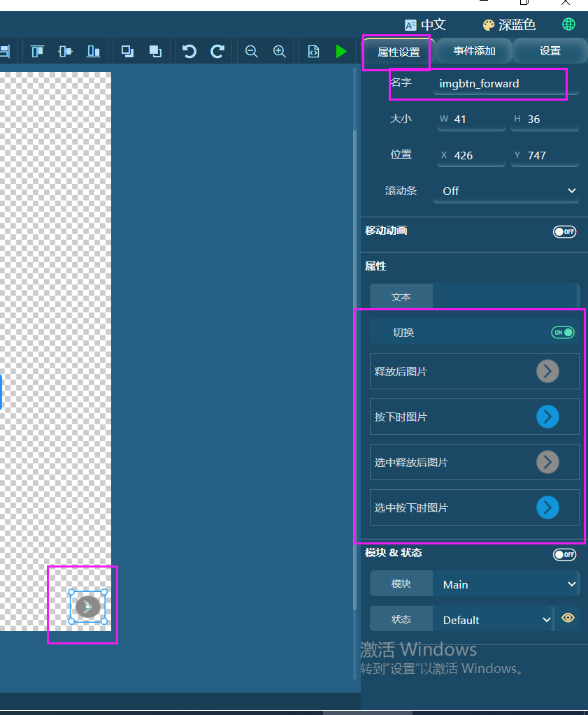Click the width field W 41
The image size is (588, 715).
[x=471, y=119]
